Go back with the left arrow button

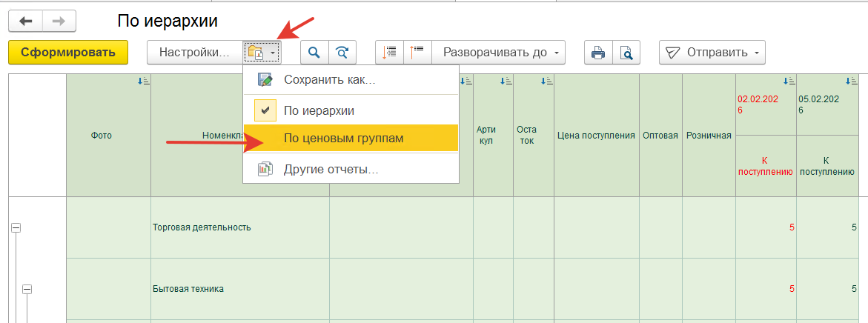pos(25,21)
